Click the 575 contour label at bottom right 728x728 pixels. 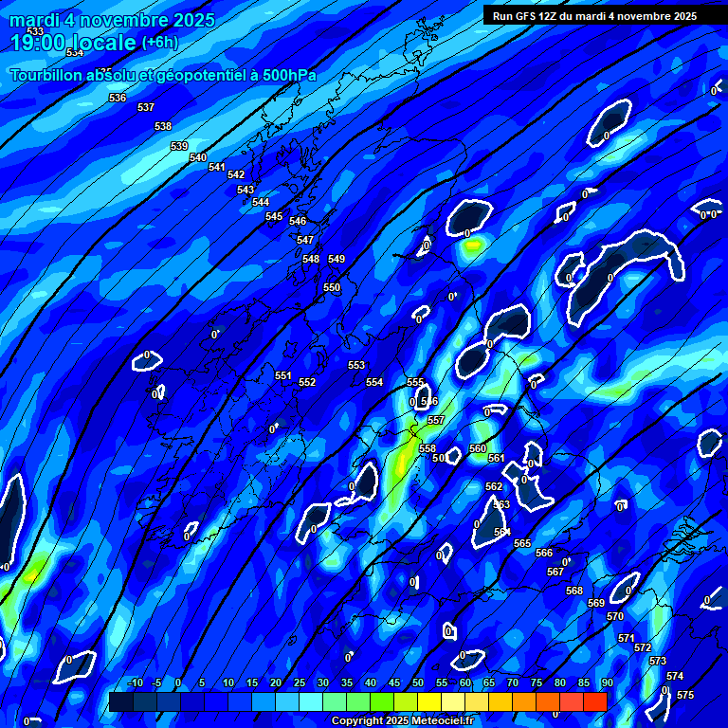(x=685, y=696)
